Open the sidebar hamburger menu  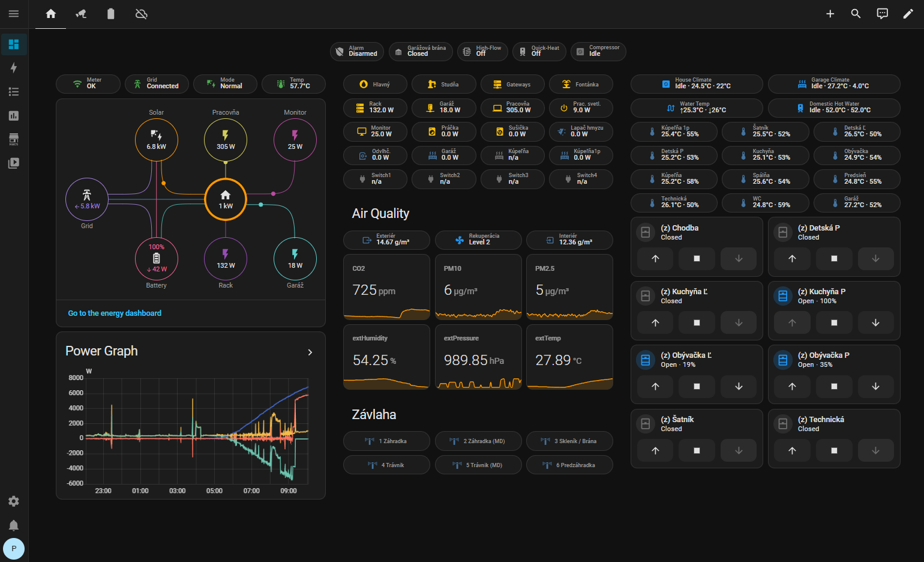point(14,14)
